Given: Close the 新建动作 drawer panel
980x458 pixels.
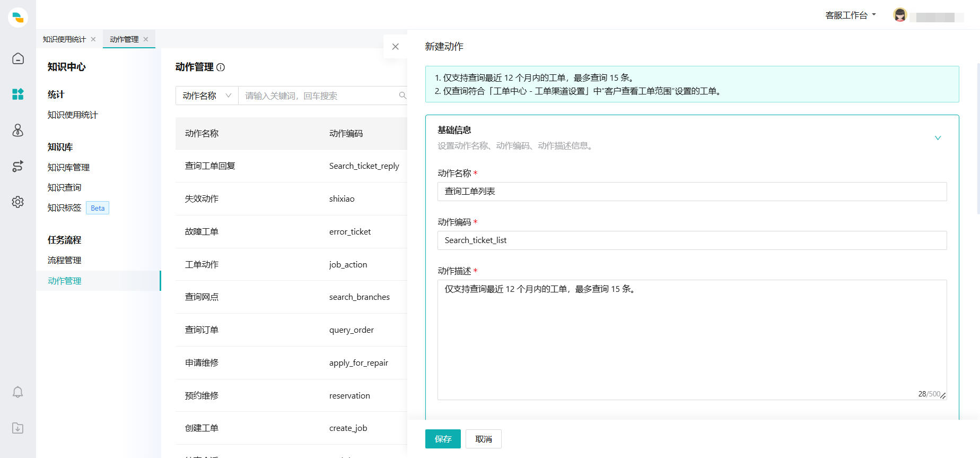Looking at the screenshot, I should (395, 47).
